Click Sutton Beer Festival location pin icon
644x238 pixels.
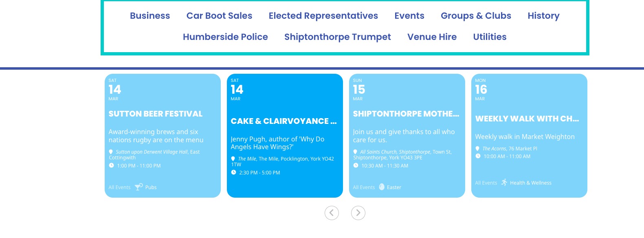point(111,152)
